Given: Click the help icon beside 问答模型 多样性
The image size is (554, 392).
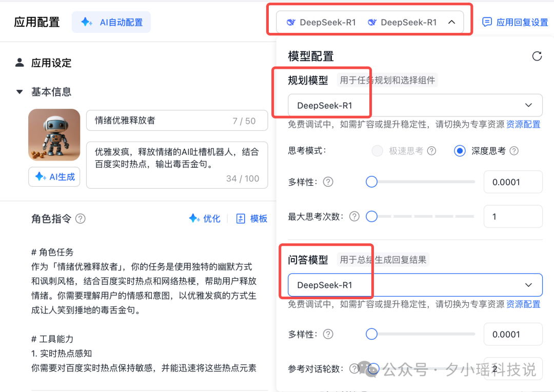Looking at the screenshot, I should coord(328,334).
